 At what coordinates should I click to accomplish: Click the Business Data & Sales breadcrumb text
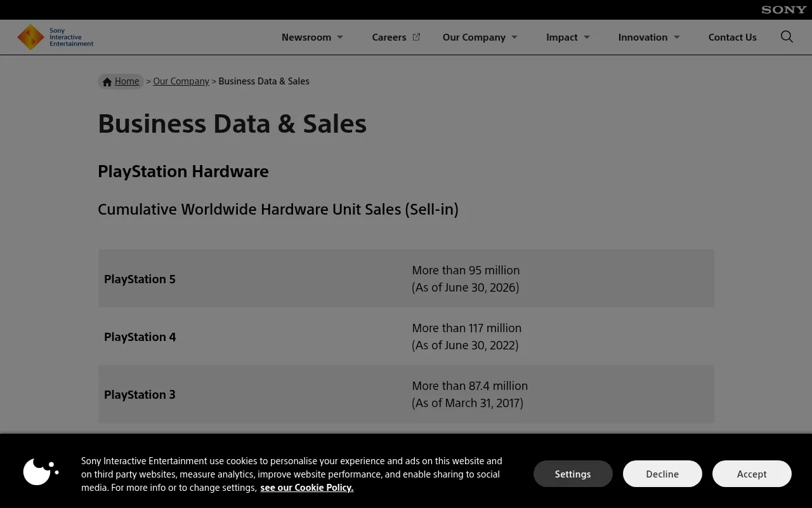click(264, 81)
